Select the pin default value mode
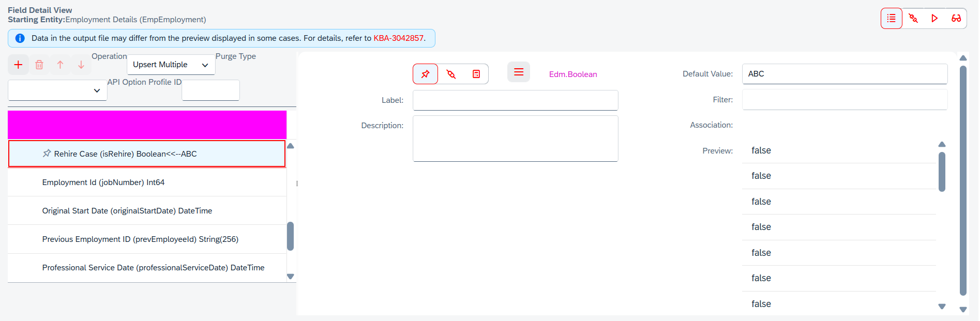Image resolution: width=980 pixels, height=321 pixels. pyautogui.click(x=425, y=74)
